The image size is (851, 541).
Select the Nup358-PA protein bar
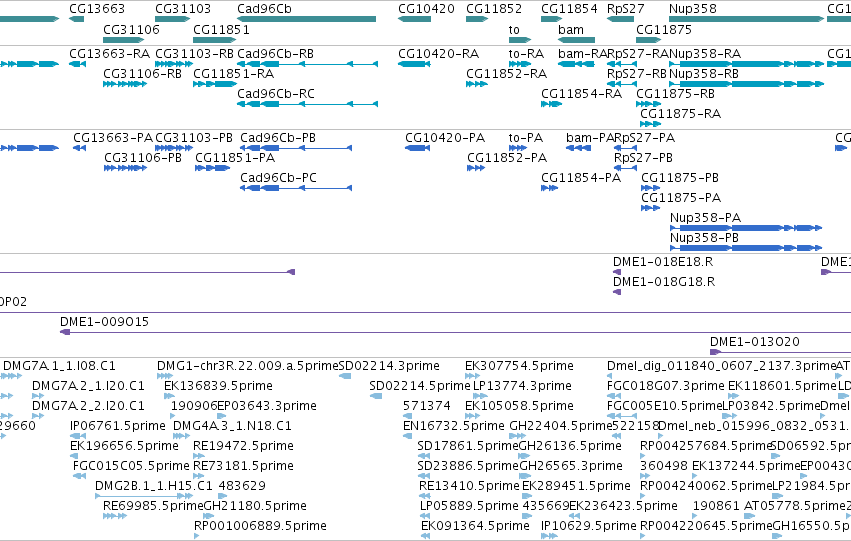746,228
